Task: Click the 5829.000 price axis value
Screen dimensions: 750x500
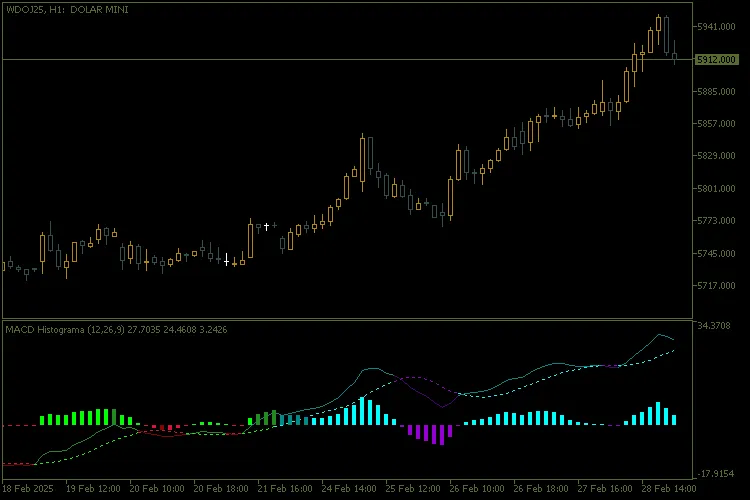Action: [x=716, y=156]
